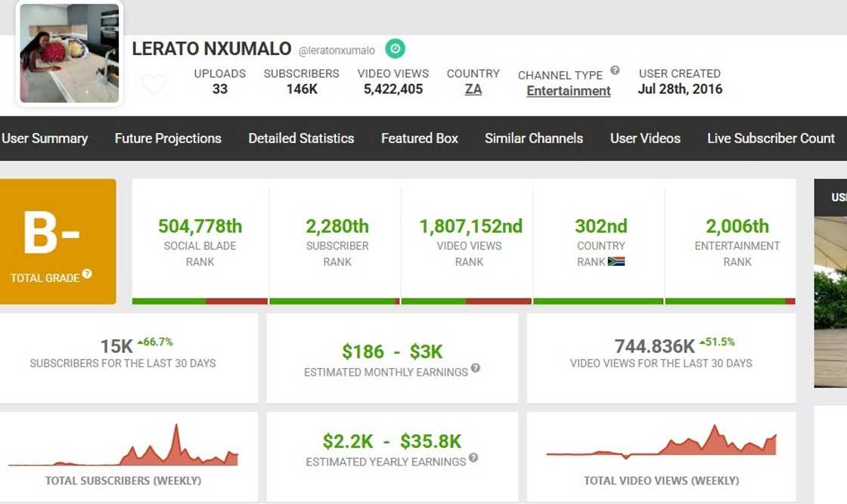Open the Live Subscriber Count tab
The width and height of the screenshot is (847, 504).
(x=771, y=138)
